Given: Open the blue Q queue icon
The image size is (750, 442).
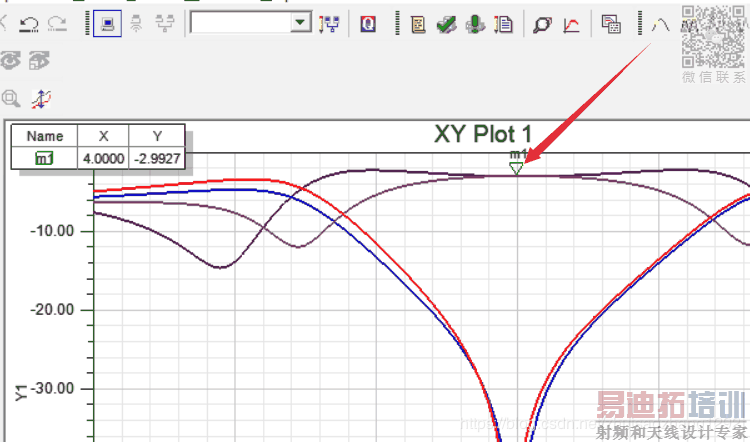Looking at the screenshot, I should tap(368, 23).
